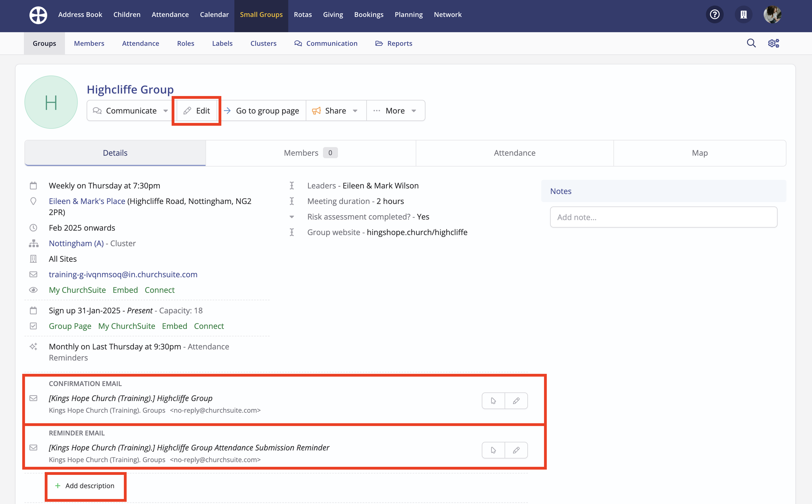This screenshot has width=812, height=504.
Task: Click the Add note input field
Action: [x=663, y=217]
